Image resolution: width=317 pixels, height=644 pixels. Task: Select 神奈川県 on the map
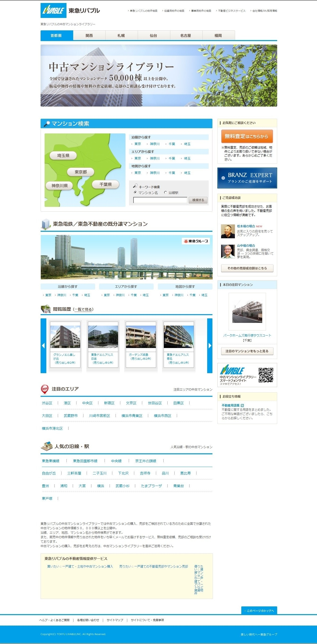pos(60,186)
